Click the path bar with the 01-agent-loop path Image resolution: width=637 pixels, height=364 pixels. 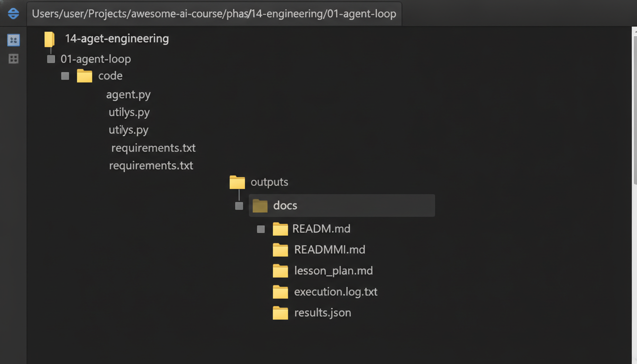(214, 14)
